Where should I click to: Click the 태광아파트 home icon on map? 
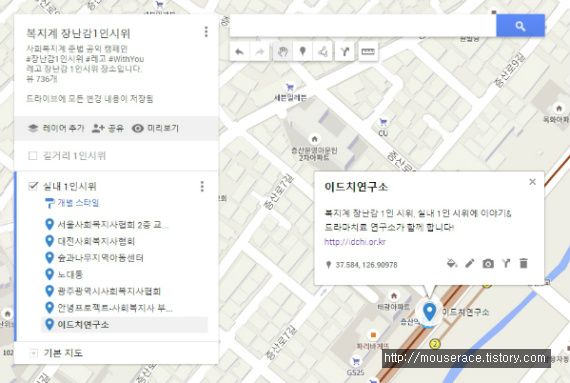(x=393, y=296)
